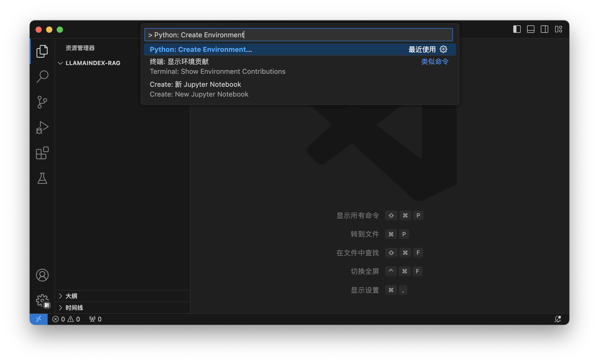Screen dimensions: 599x364
Task: Open the Testing flask view
Action: (42, 179)
